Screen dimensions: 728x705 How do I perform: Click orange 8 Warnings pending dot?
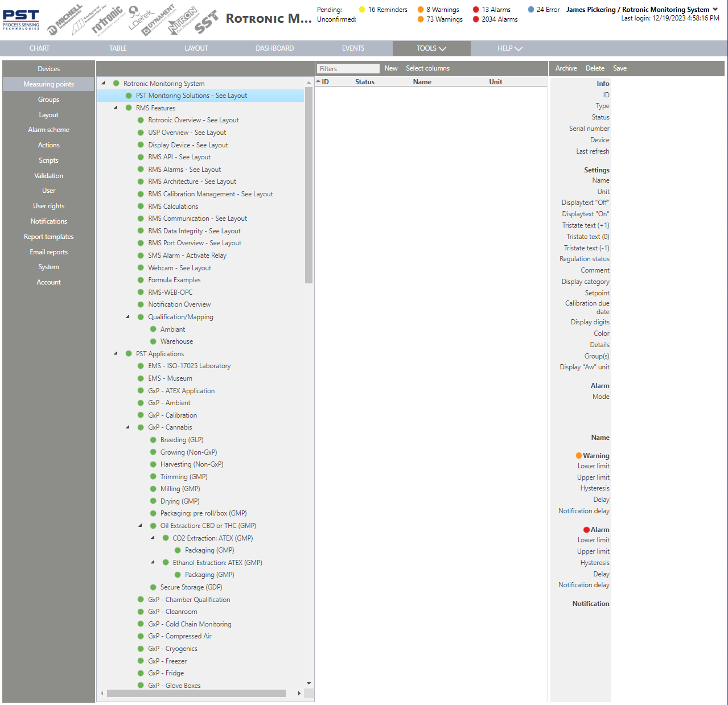point(421,10)
